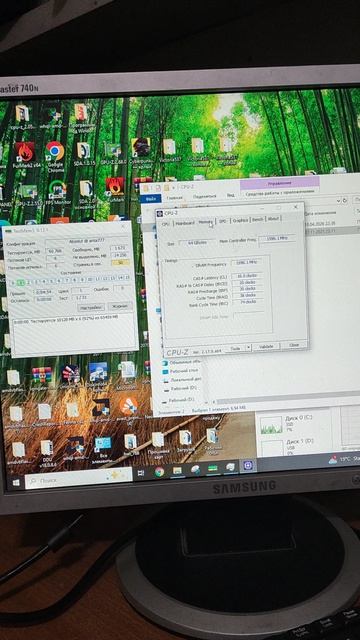Open the Главная ribbon tab in Explorer
360x640 pixels.
175,198
